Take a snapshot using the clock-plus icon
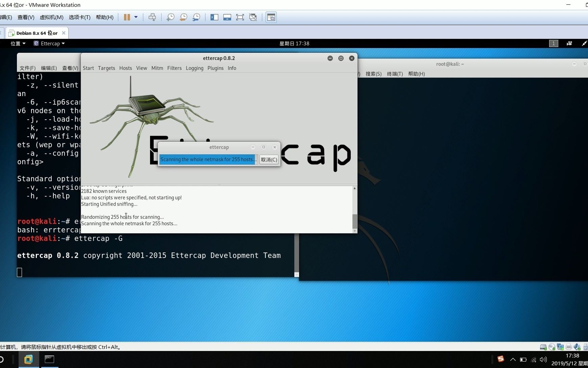 (x=171, y=17)
